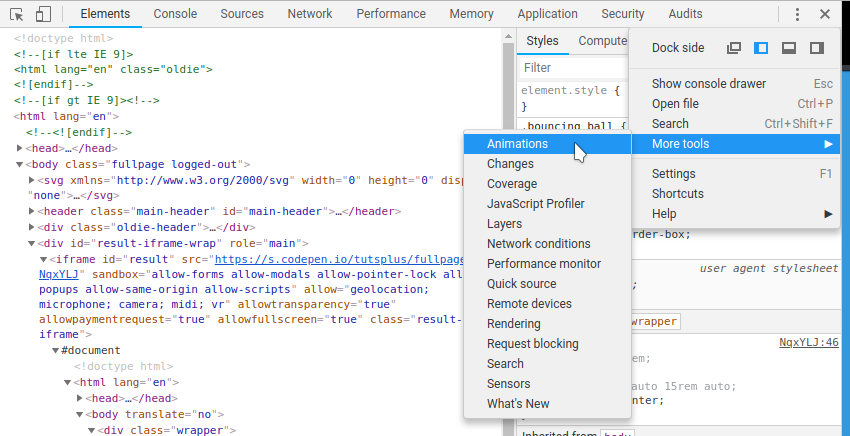This screenshot has width=850, height=436.
Task: Click the three-dot DevTools menu icon
Action: (797, 15)
